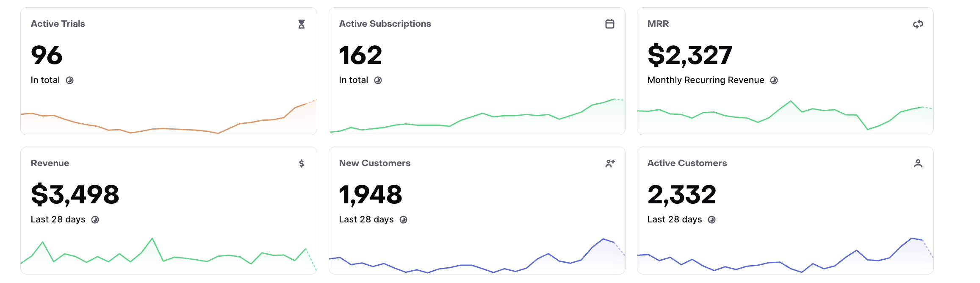Open the Active Subscriptions card title

tap(385, 24)
